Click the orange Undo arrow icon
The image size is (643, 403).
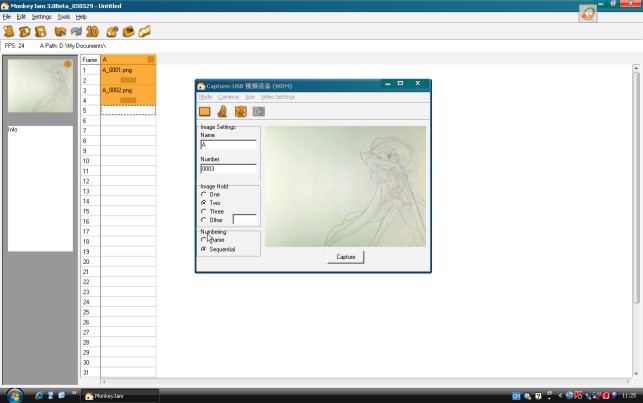point(60,31)
